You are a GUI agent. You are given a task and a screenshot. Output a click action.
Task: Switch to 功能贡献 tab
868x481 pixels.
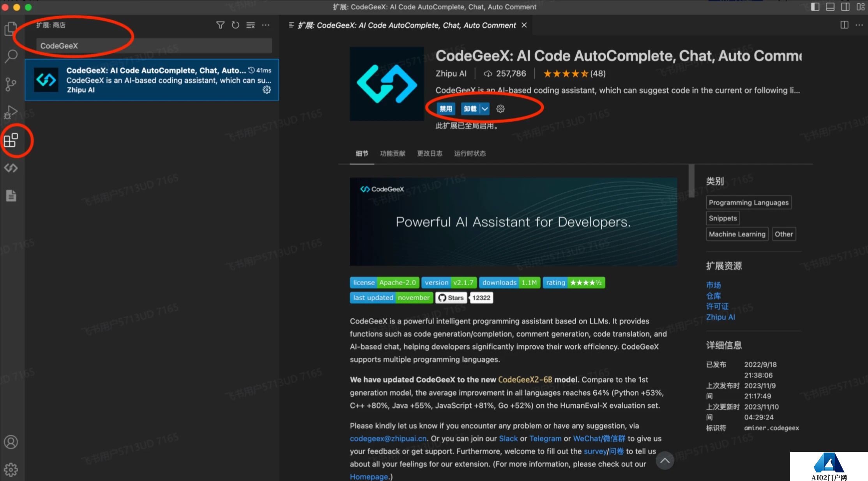point(393,153)
